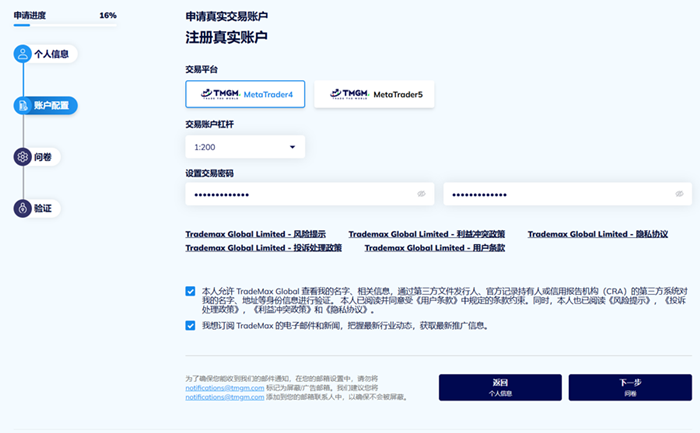The height and width of the screenshot is (433, 700).
Task: Open the 验证 step
Action: 37,208
